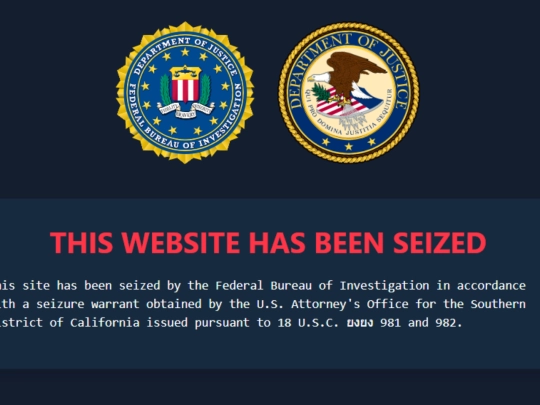Click "California" in the notice paragraph
The image size is (540, 405).
point(105,323)
